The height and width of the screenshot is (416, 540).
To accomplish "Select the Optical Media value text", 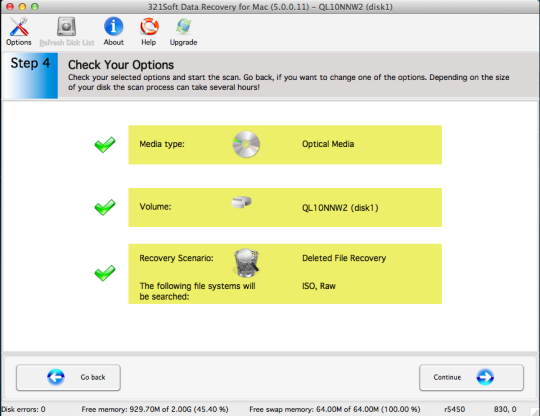I will tap(328, 144).
